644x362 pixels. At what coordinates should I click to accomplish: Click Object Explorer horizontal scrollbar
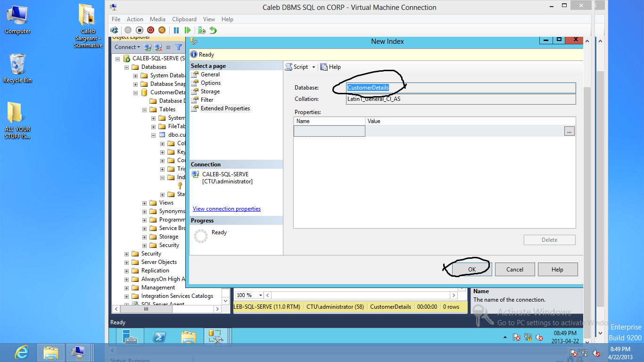coord(166,309)
